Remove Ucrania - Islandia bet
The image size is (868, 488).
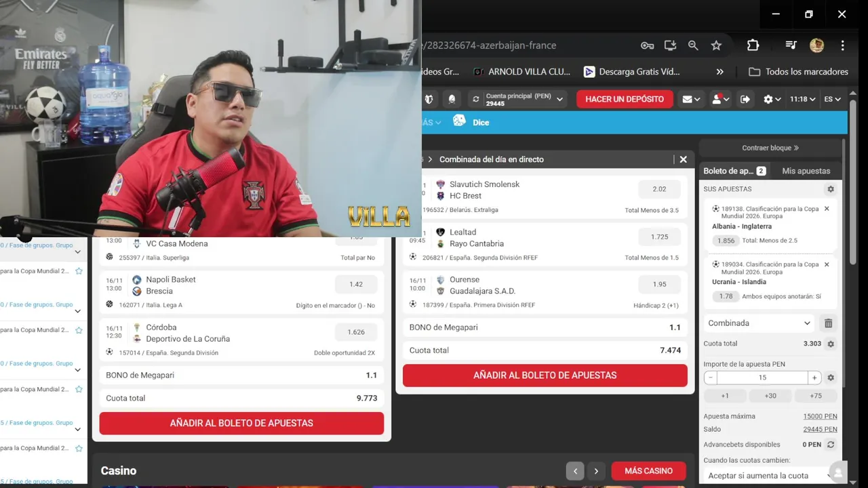tap(827, 264)
